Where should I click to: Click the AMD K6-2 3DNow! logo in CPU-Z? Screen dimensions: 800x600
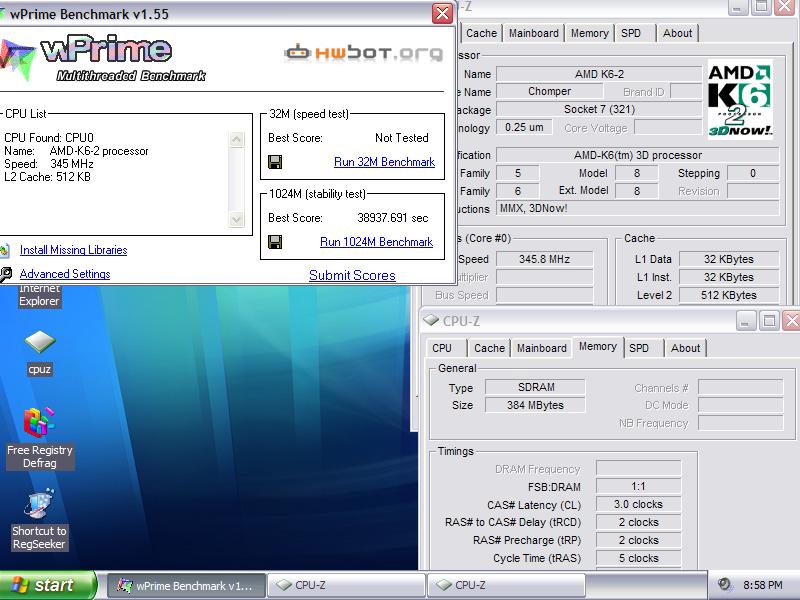pos(740,100)
